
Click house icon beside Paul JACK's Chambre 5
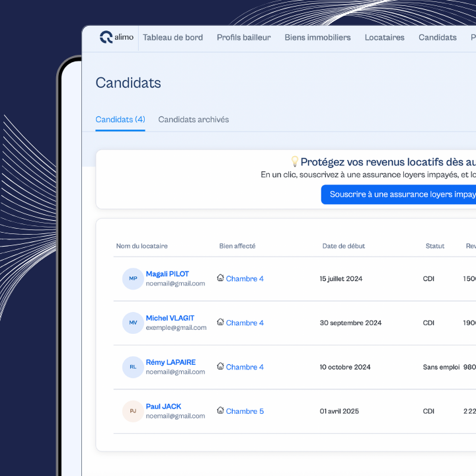coord(221,411)
